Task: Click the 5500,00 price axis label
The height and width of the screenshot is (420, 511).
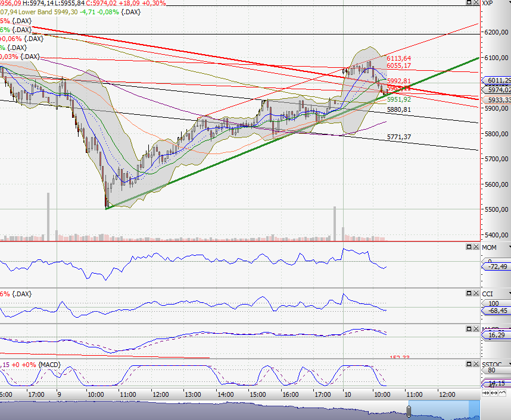Action: click(496, 209)
